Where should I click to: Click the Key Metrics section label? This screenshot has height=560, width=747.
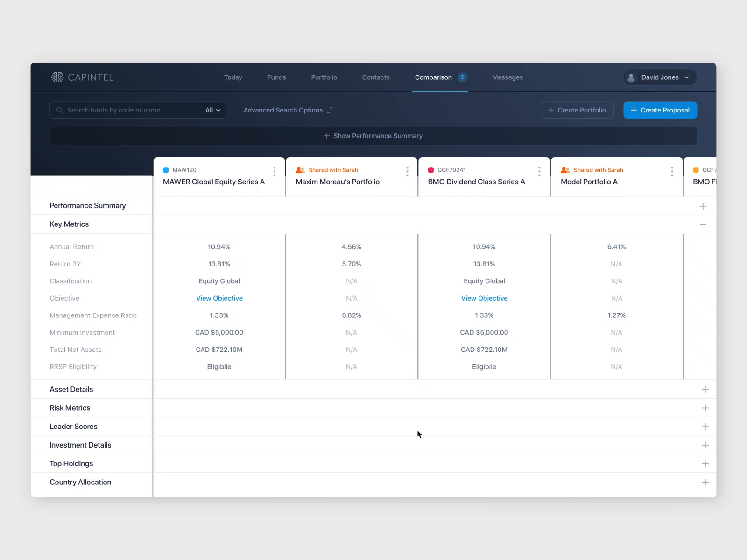(x=69, y=224)
